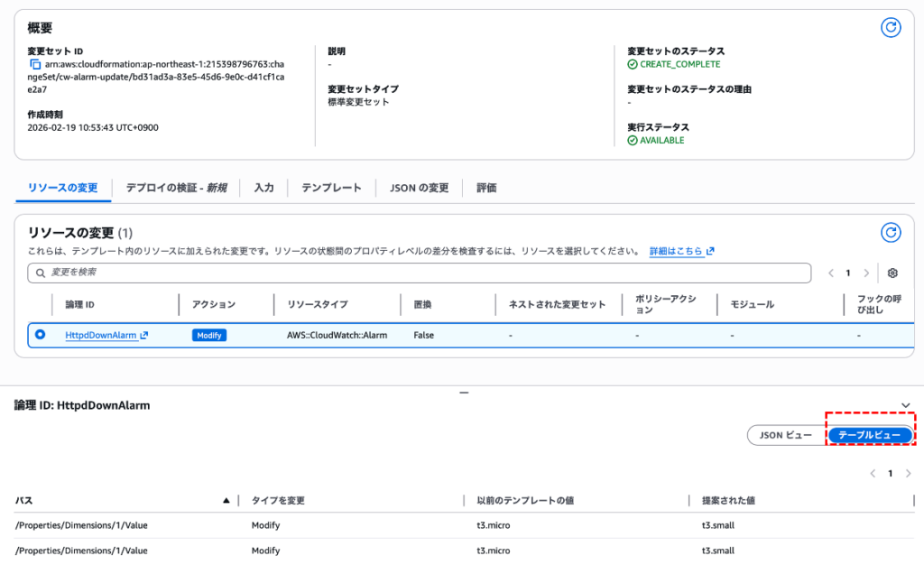This screenshot has height=574, width=924.
Task: Collapse the HttpdDownAlarm details panel
Action: point(906,405)
